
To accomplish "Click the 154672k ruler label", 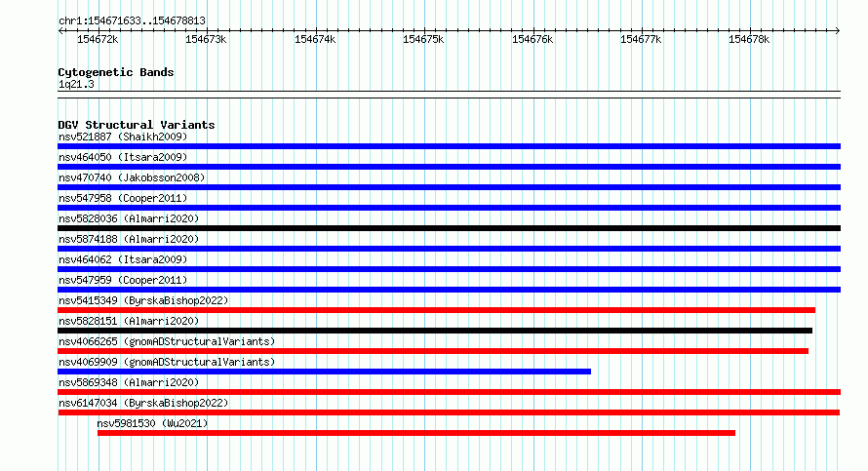I will (x=98, y=40).
